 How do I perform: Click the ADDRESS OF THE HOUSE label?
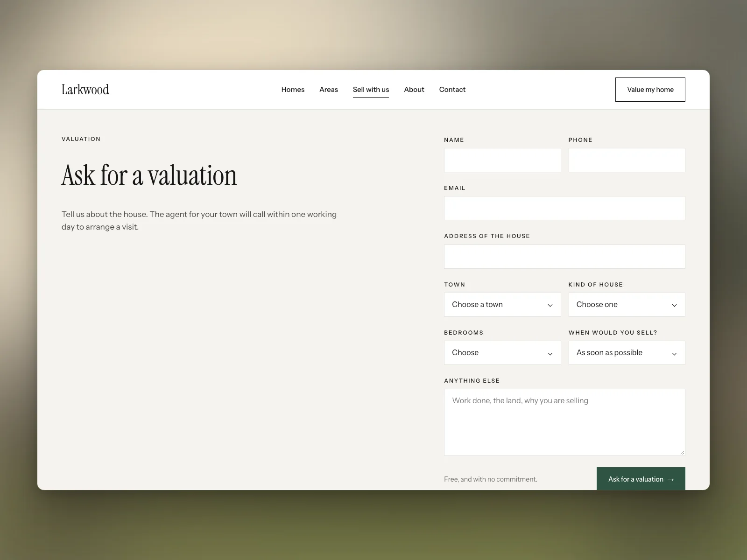[487, 236]
